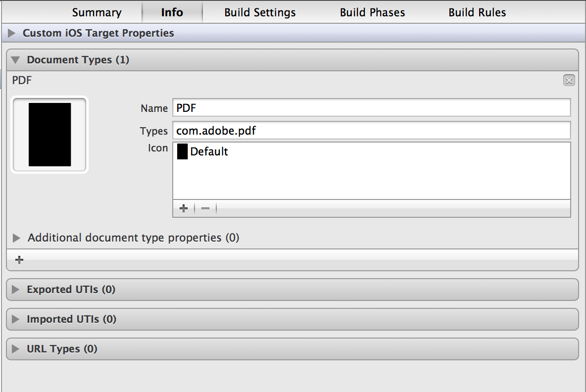This screenshot has height=392, width=586.
Task: Add a new document type
Action: (19, 260)
